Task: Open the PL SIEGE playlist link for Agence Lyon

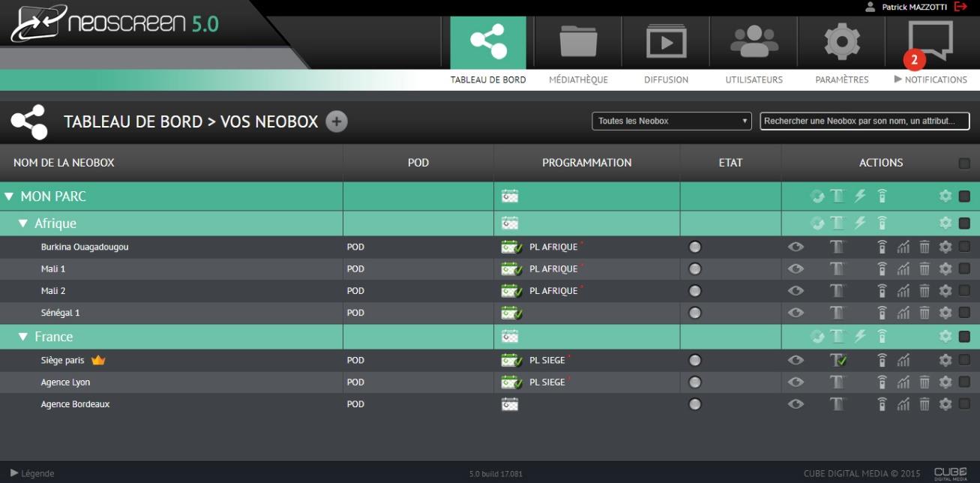Action: point(546,381)
